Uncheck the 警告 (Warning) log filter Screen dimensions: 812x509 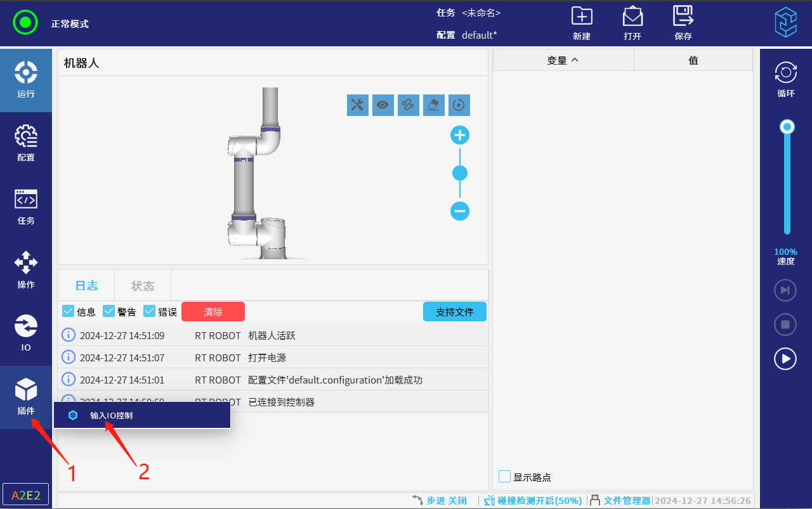(109, 311)
